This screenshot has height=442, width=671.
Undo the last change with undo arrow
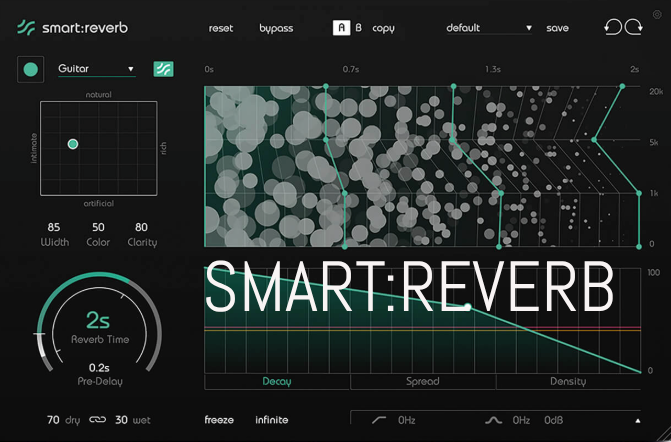point(612,28)
